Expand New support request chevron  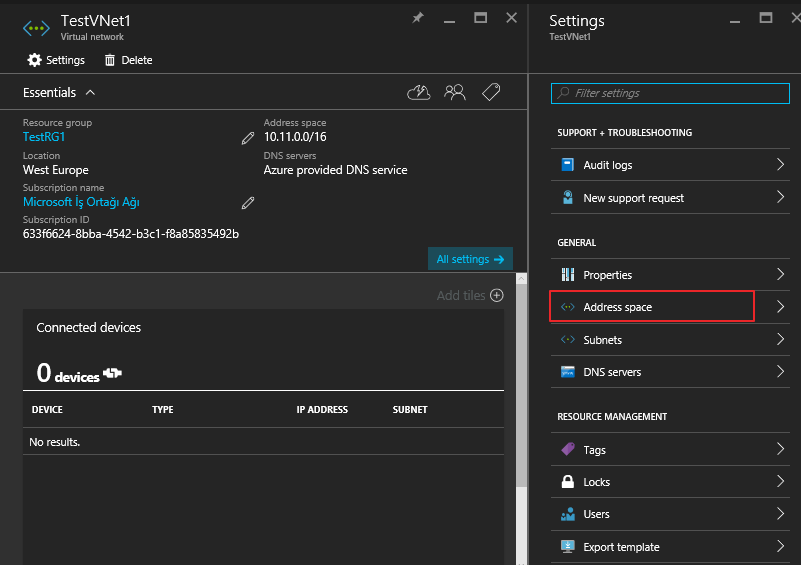pos(780,197)
